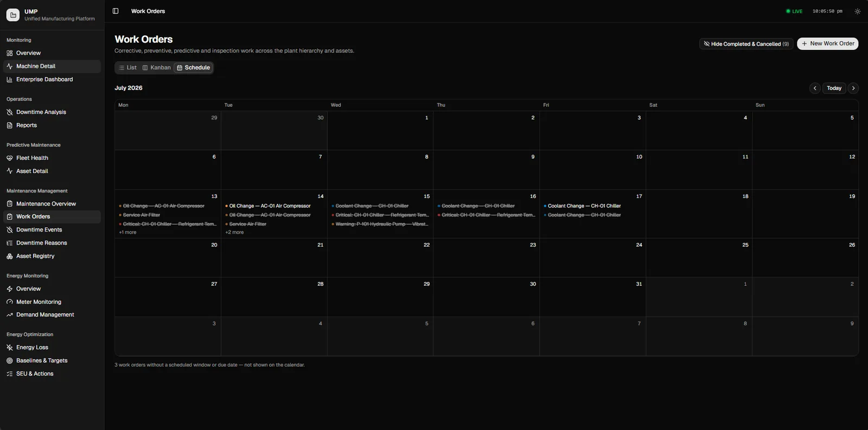Open the Reports page
This screenshot has height=430, width=868.
pyautogui.click(x=52, y=125)
